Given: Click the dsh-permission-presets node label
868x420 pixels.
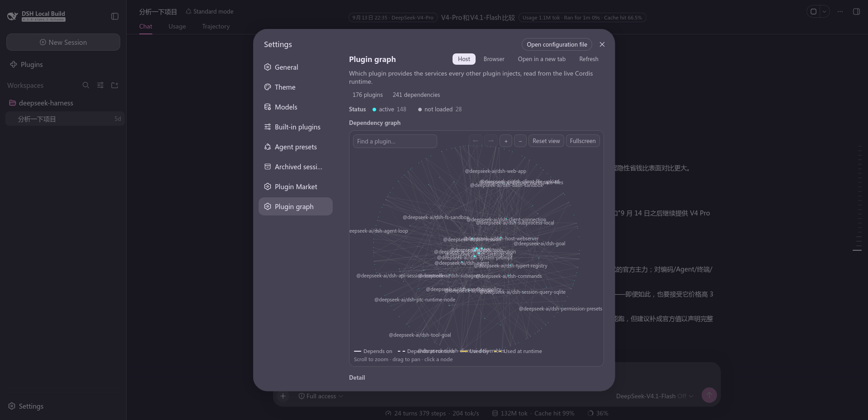Looking at the screenshot, I should coord(561,309).
